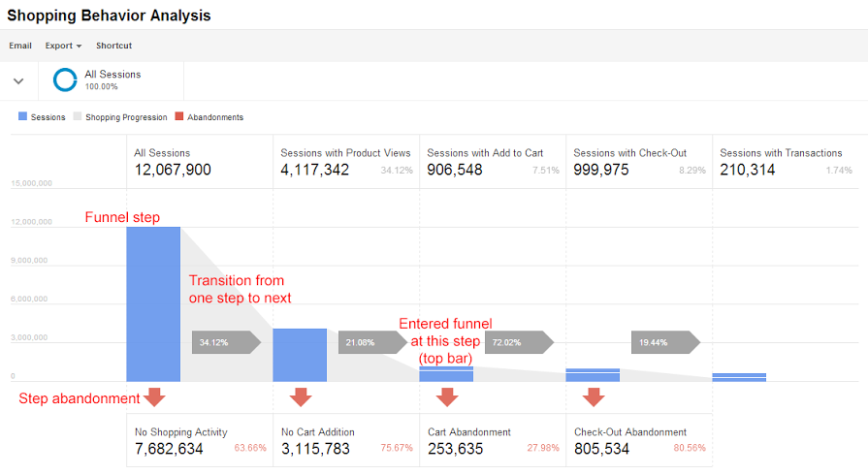
Task: Click the All Sessions blue funnel bar
Action: click(153, 303)
